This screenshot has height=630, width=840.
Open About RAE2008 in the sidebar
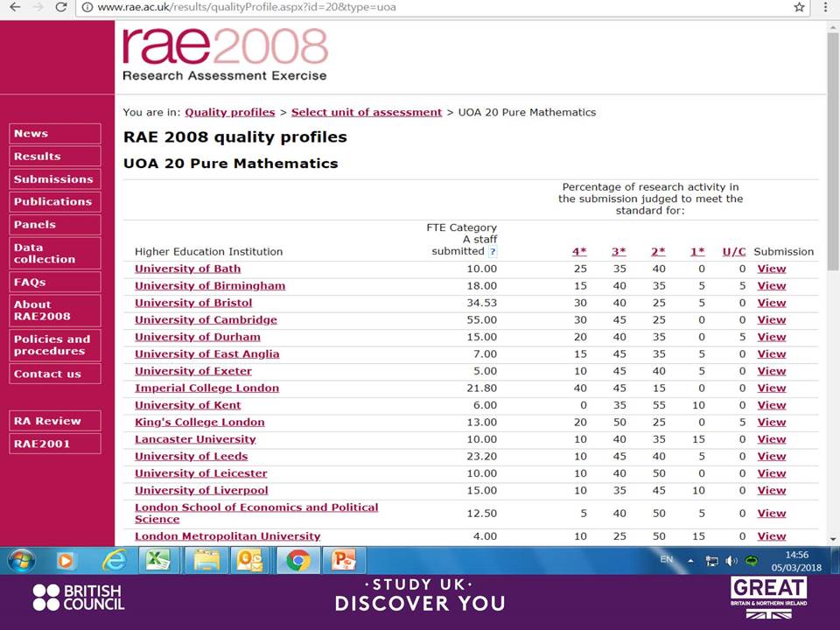click(x=54, y=311)
